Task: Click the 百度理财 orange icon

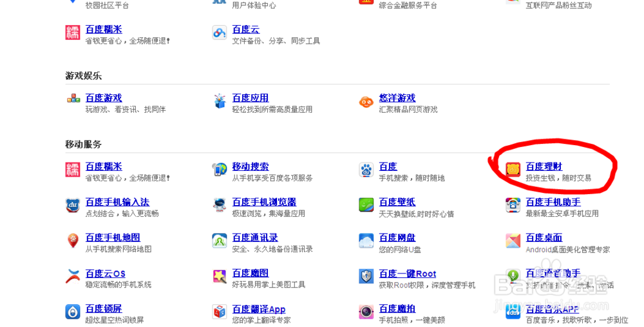Action: pos(513,170)
